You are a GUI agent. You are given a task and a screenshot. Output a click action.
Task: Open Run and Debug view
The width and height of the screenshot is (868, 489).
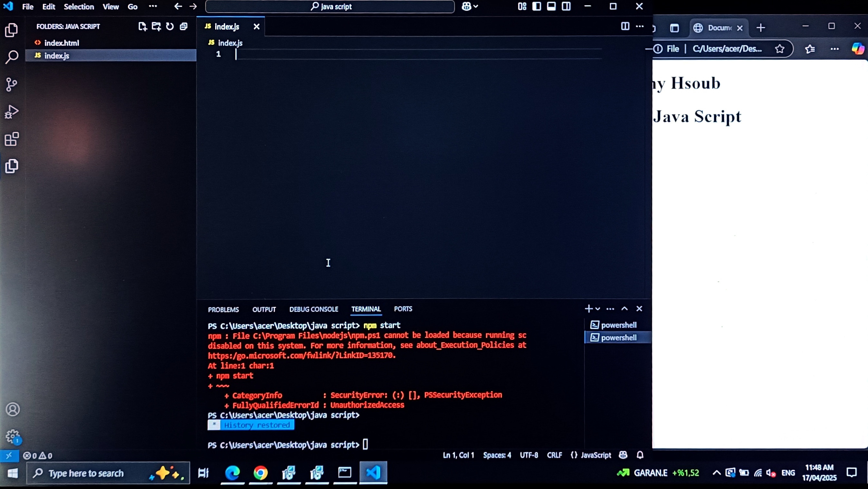(x=12, y=112)
